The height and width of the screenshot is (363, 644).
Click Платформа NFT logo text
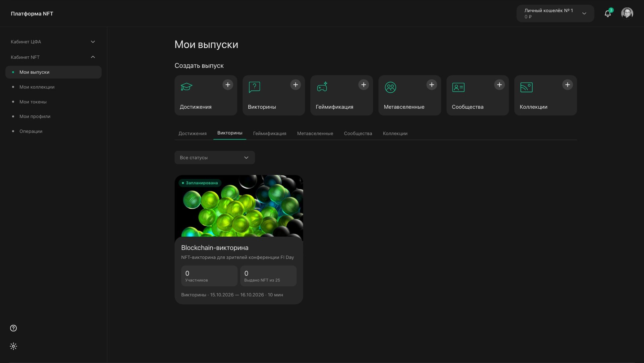(32, 14)
